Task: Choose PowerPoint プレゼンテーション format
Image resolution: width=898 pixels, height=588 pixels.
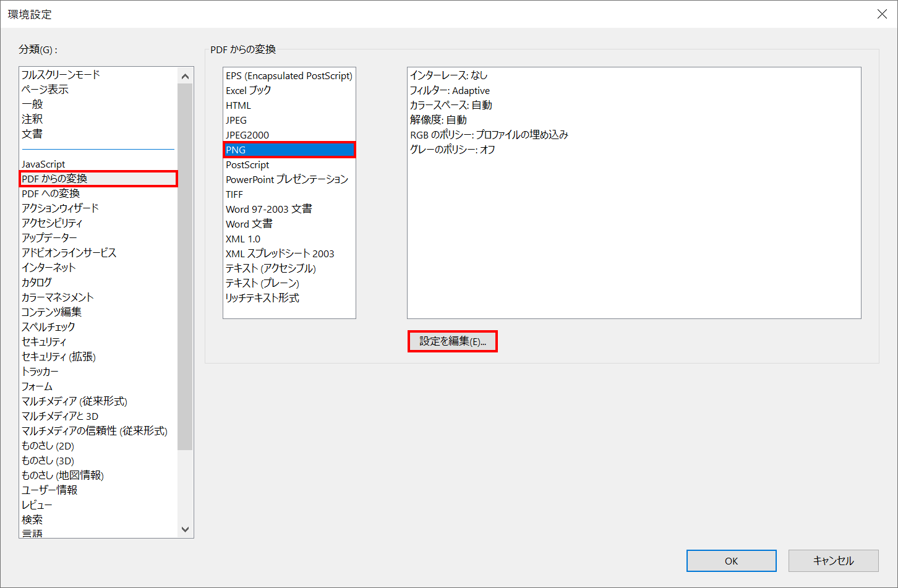Action: pos(286,179)
